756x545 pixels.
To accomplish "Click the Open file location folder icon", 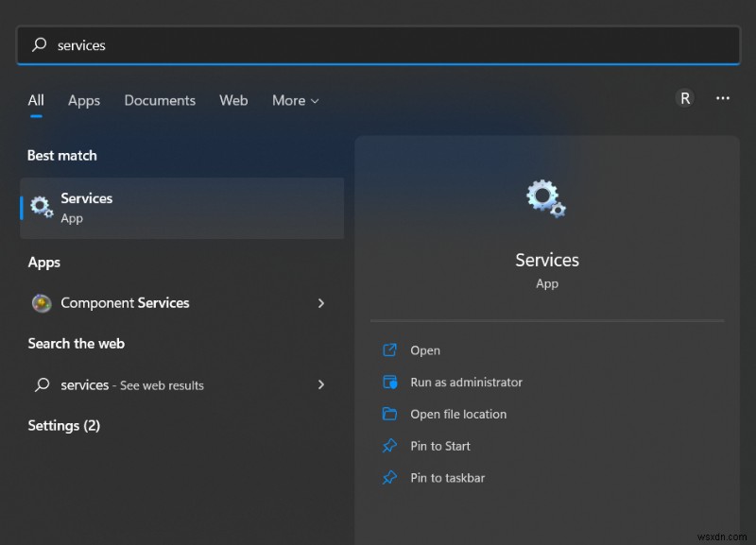I will tap(390, 414).
